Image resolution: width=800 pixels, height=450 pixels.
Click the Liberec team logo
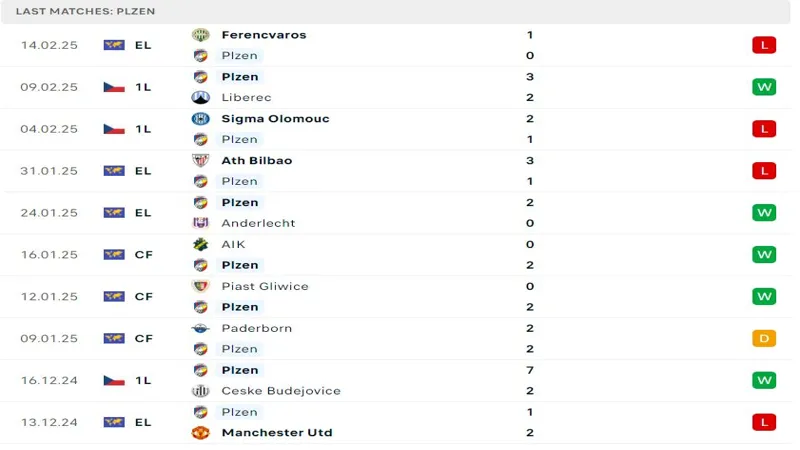(201, 97)
